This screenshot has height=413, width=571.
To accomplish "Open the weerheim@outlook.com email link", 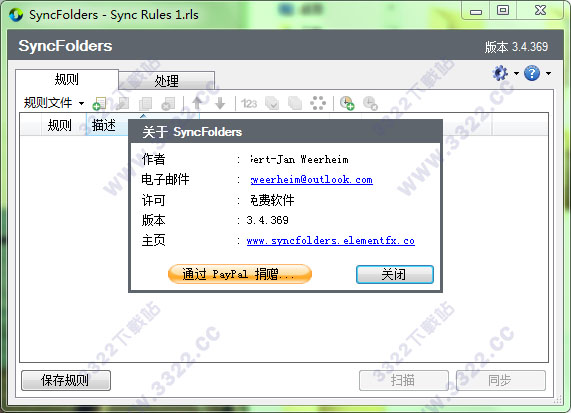I will tap(312, 180).
